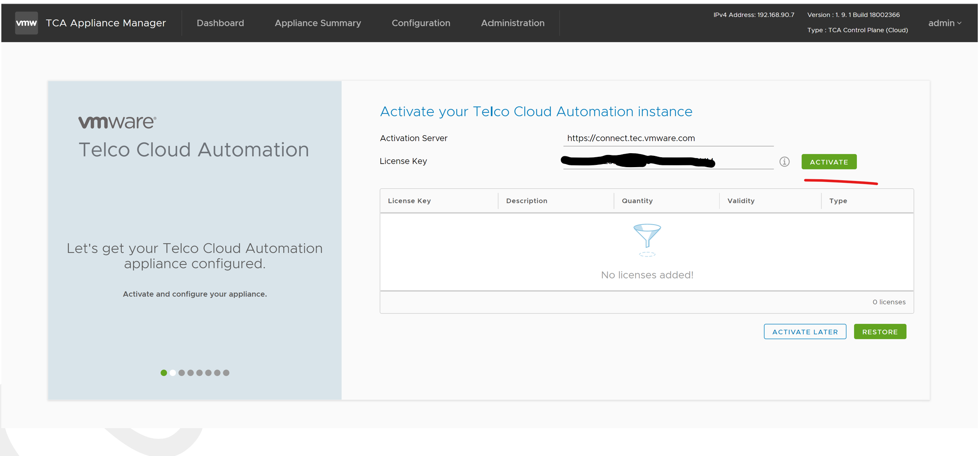Select the last carousel dot indicator
The width and height of the screenshot is (980, 456).
click(226, 373)
